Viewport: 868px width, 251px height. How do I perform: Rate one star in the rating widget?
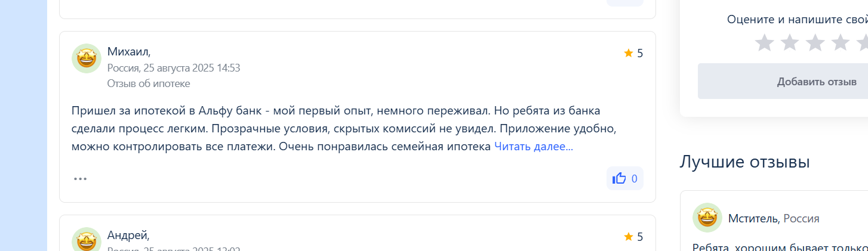(x=765, y=43)
